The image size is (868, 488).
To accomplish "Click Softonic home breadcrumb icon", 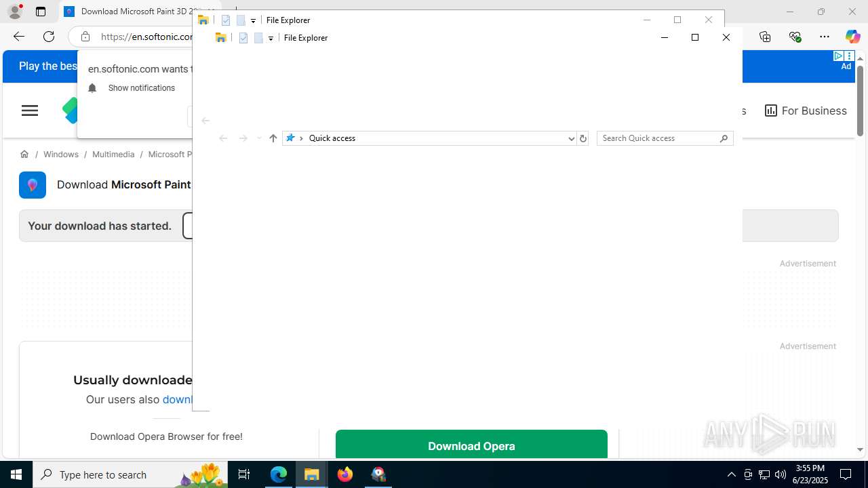I will point(24,155).
